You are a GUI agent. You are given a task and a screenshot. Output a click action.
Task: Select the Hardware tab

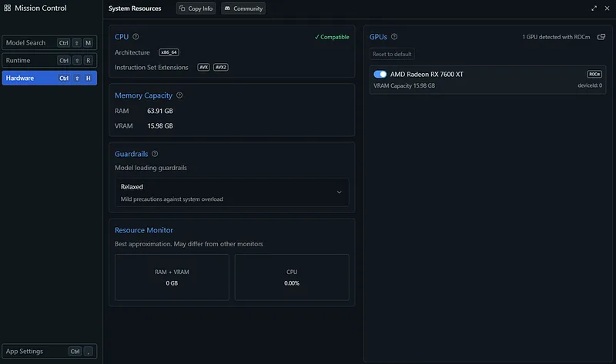tap(49, 78)
